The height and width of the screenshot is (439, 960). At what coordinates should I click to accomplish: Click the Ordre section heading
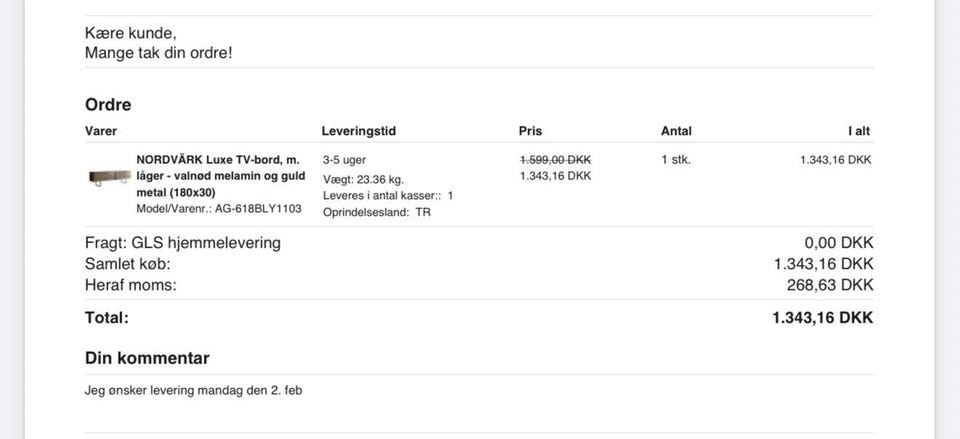(108, 105)
